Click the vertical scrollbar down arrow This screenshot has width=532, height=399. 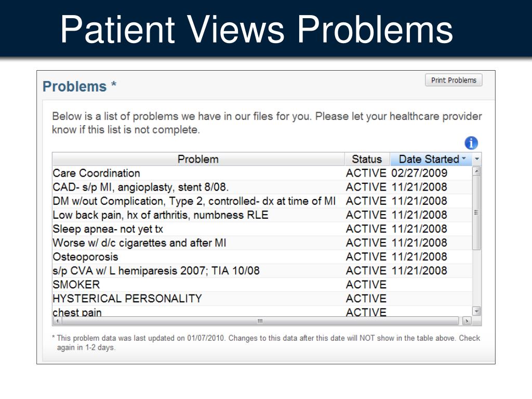[x=477, y=311]
